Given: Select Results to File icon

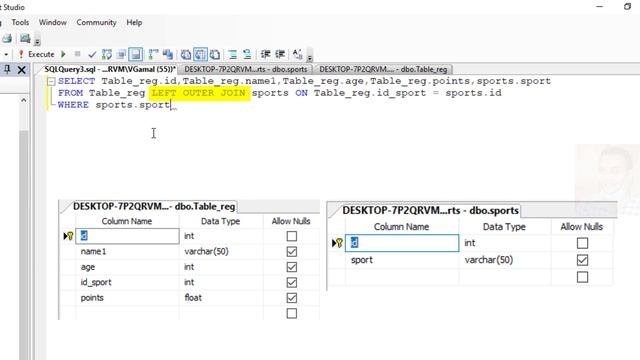Looking at the screenshot, I should click(x=215, y=54).
